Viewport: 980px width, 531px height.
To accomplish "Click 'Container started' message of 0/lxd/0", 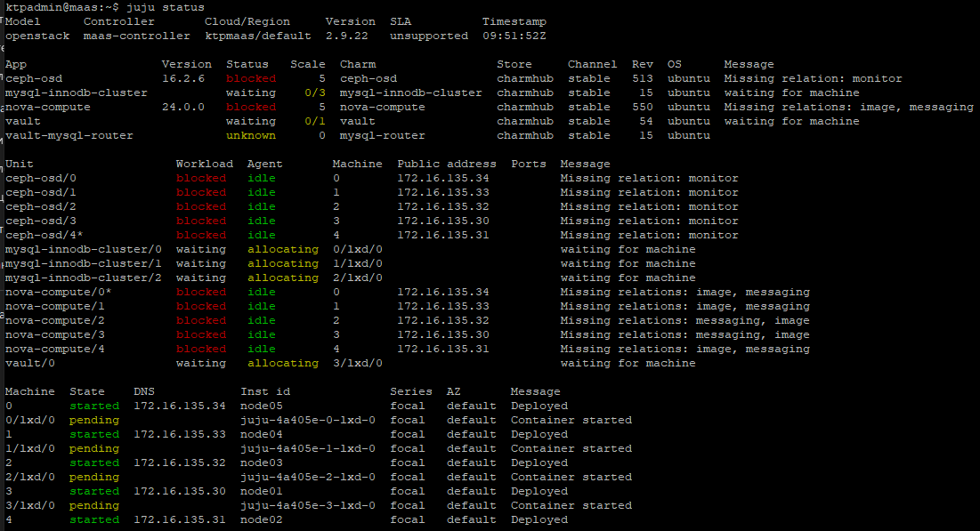I will (x=571, y=421).
